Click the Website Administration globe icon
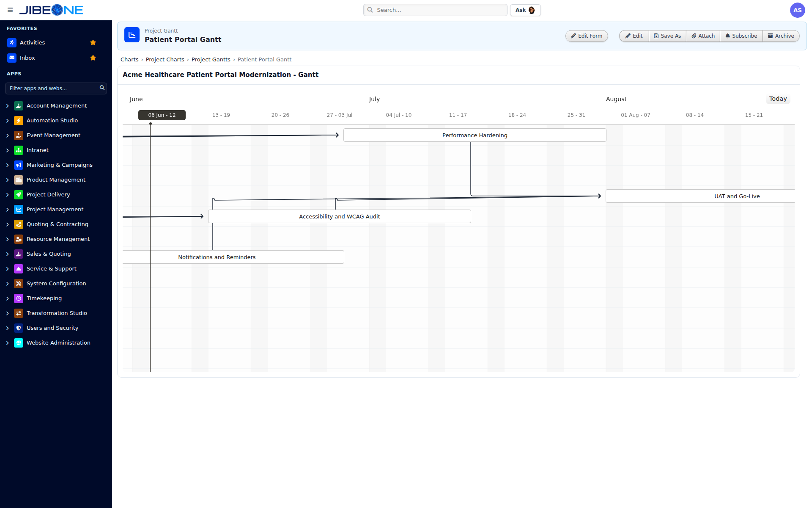 19,343
